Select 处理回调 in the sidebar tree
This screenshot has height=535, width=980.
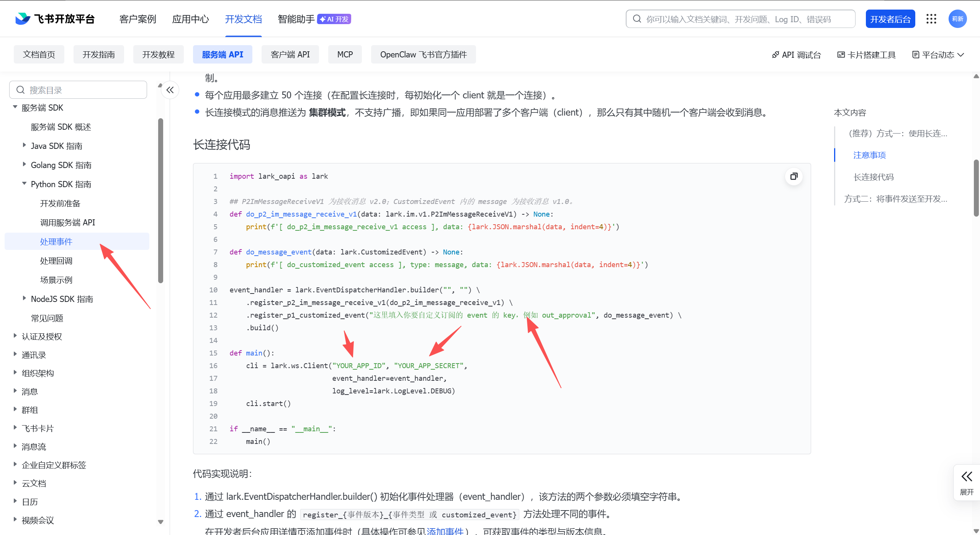56,261
